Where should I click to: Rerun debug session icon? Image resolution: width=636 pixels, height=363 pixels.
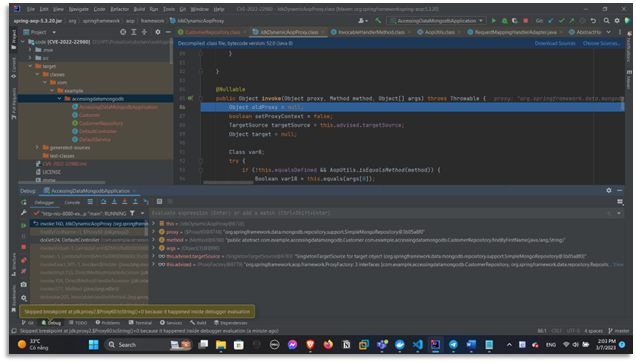point(24,202)
